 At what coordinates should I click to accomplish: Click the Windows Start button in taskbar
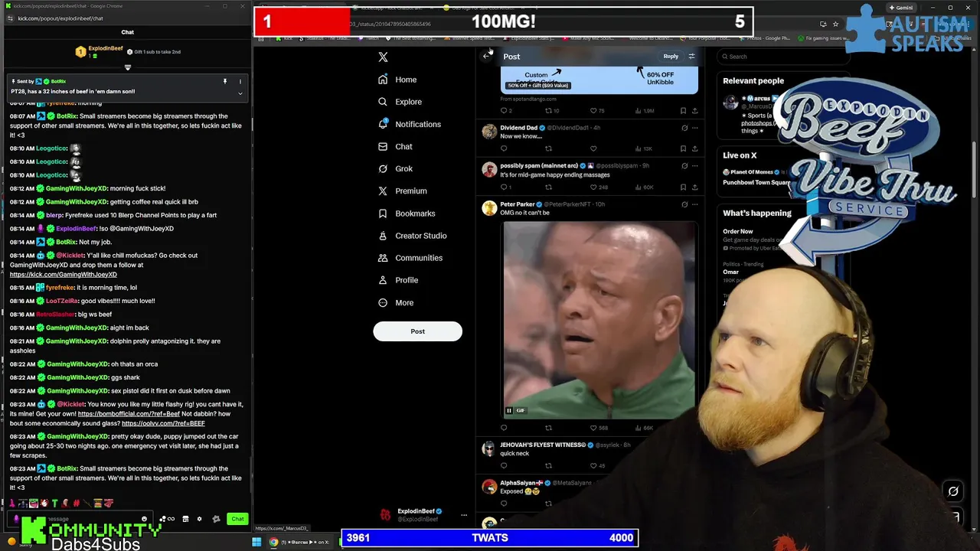[x=256, y=542]
